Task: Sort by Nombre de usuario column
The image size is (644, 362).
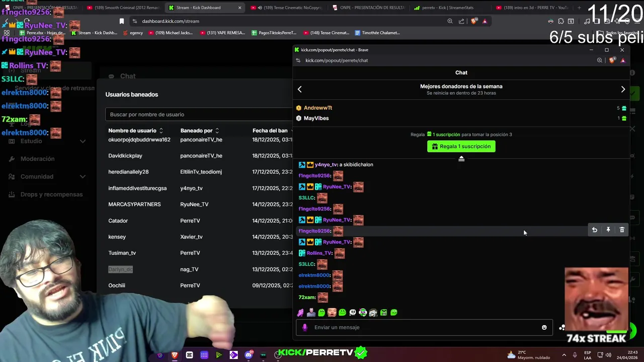Action: pos(136,131)
